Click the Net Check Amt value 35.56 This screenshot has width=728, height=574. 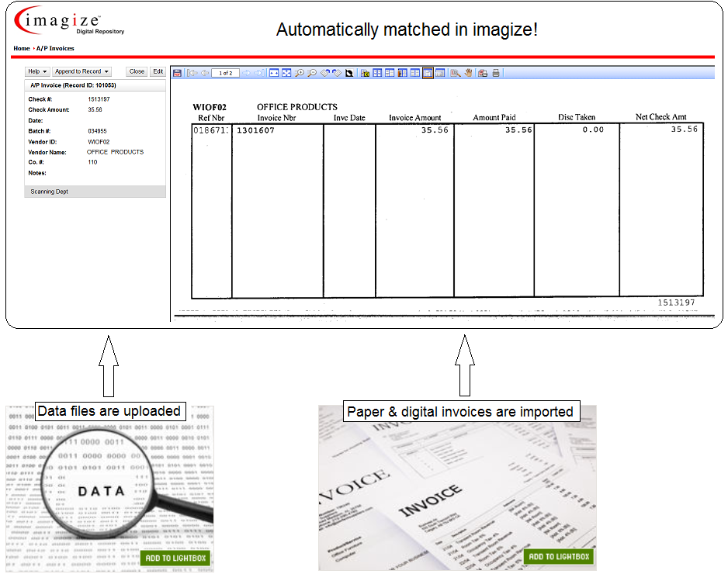coord(685,130)
